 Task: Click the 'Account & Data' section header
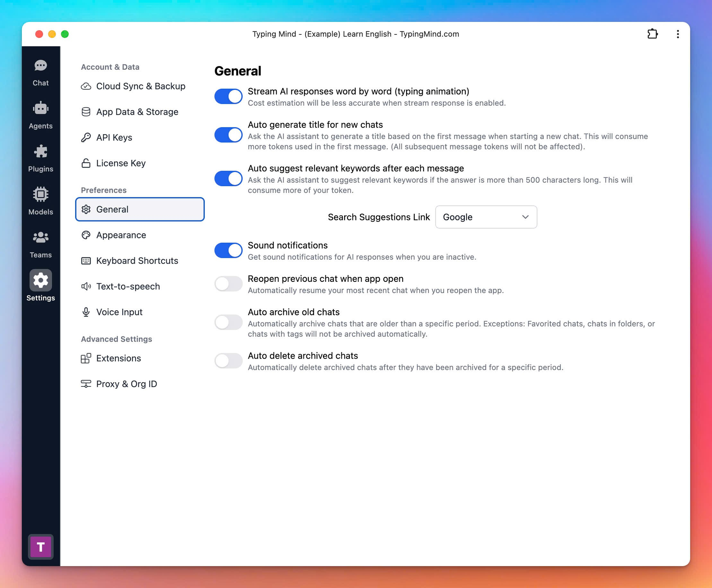pyautogui.click(x=110, y=67)
